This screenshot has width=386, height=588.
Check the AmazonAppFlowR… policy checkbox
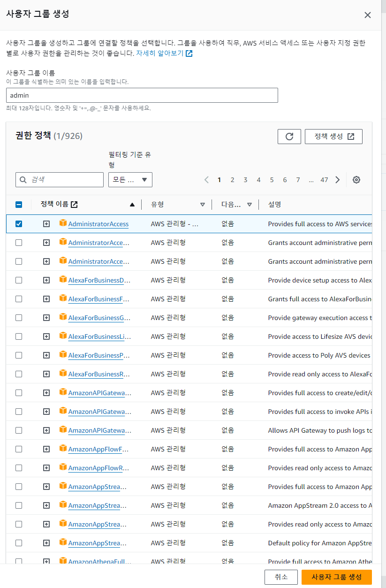19,468
